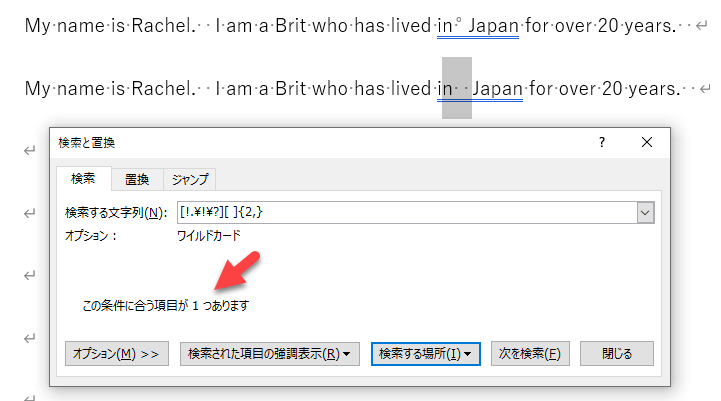Open the 検索された項目の強調表示 dropdown
The width and height of the screenshot is (721, 401).
(x=270, y=353)
